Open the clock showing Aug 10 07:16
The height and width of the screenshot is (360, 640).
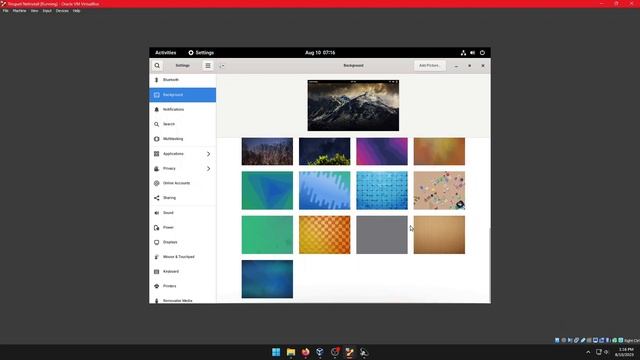(320, 53)
